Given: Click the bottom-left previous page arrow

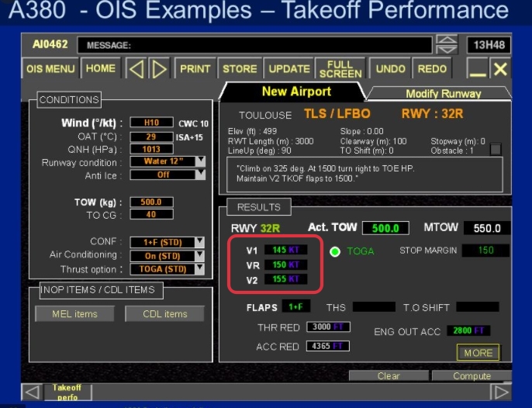Looking at the screenshot, I should tap(32, 392).
